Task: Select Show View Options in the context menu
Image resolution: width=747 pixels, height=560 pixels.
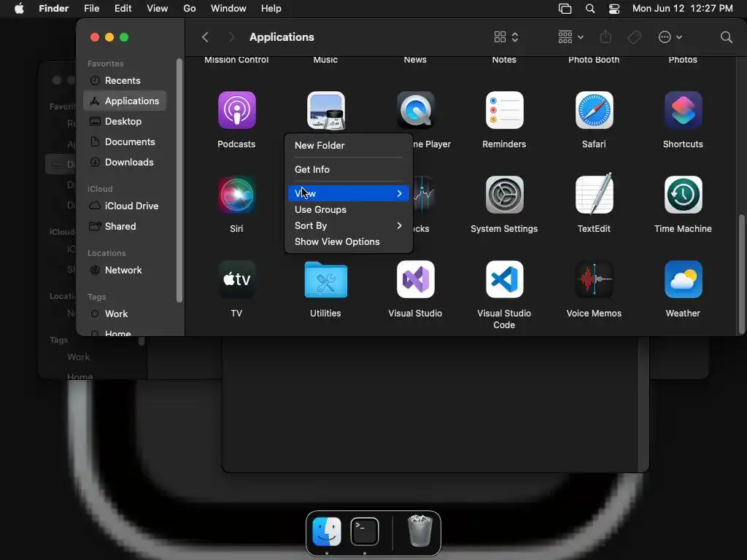Action: click(349, 242)
